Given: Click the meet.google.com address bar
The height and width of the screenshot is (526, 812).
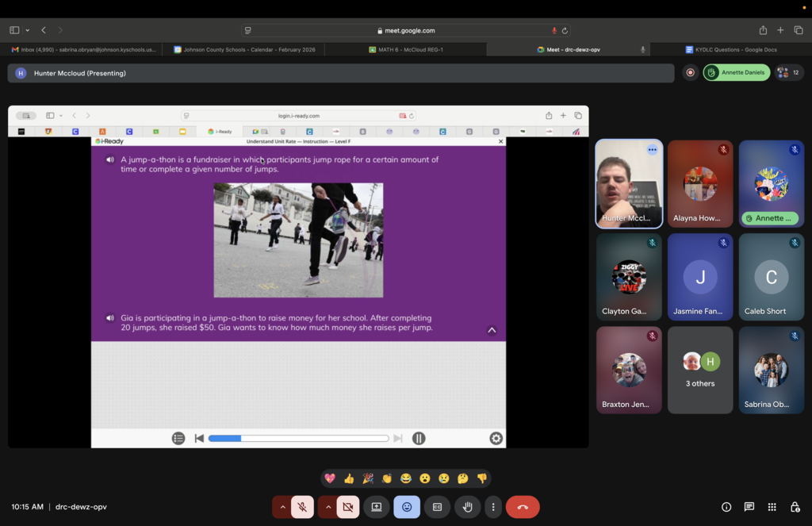Looking at the screenshot, I should [x=406, y=30].
